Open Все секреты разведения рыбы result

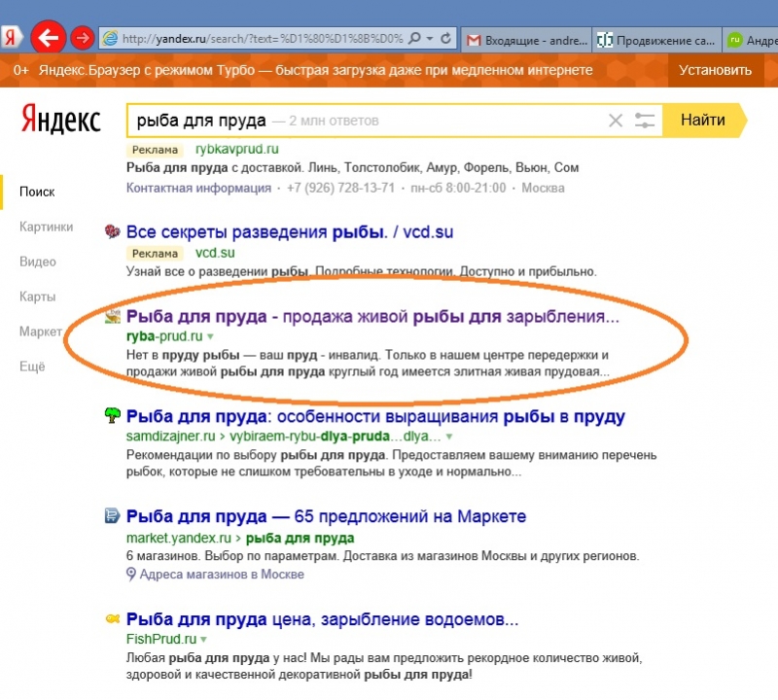pos(290,231)
